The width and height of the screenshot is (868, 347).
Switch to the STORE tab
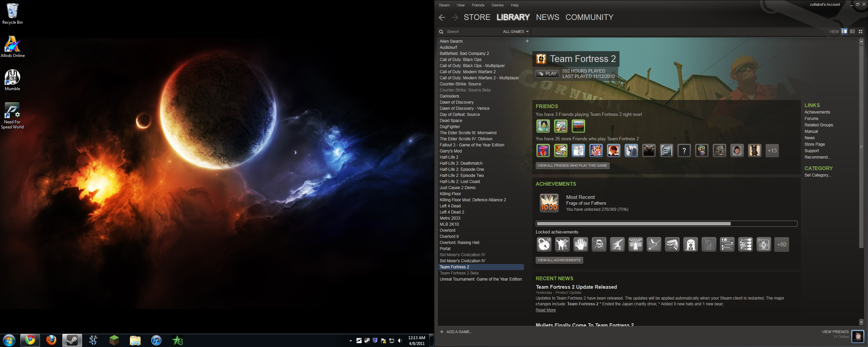click(x=477, y=17)
